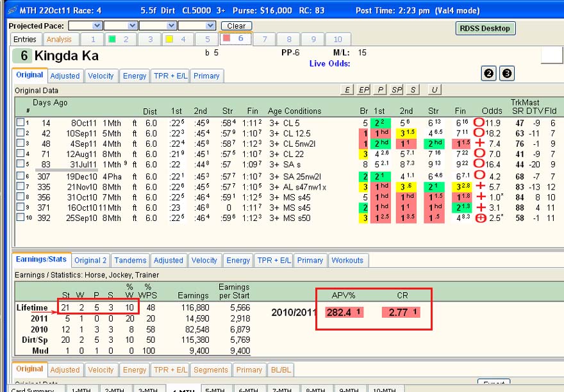
Task: Tick checkbox for race line 4
Action: pyautogui.click(x=21, y=154)
